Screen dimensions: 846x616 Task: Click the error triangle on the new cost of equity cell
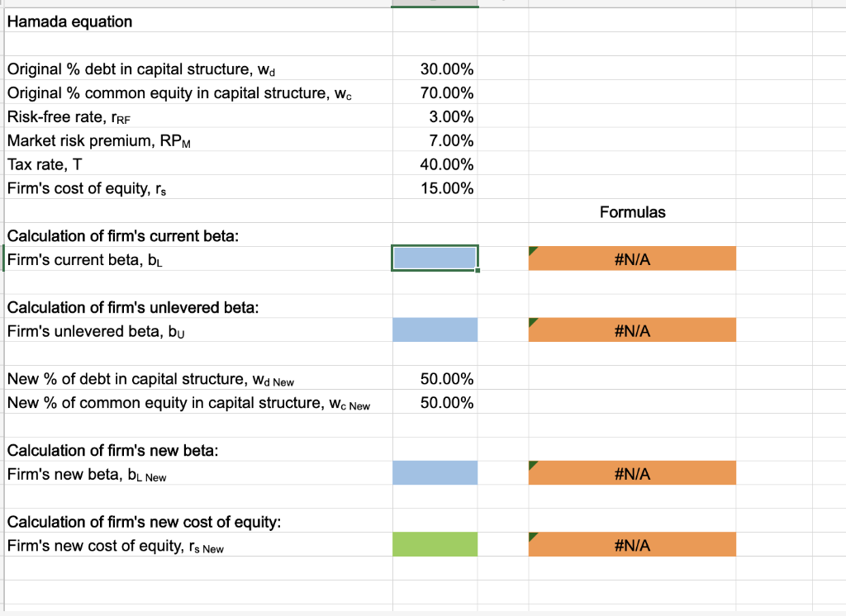(533, 536)
